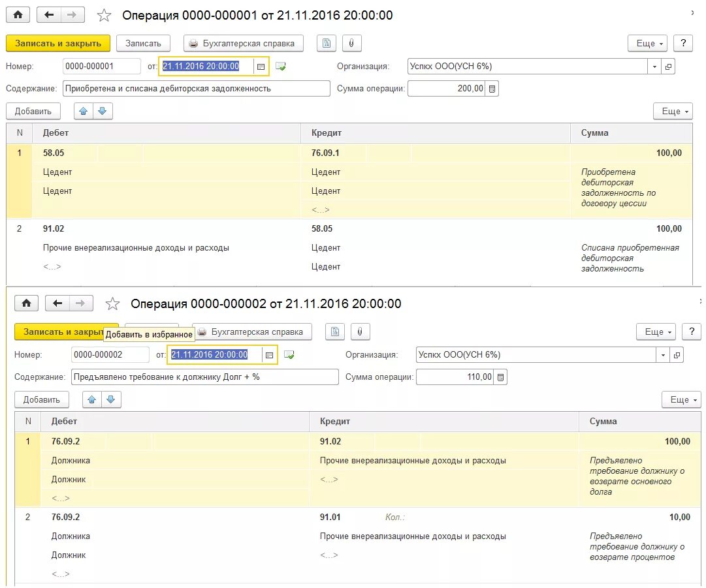
Task: Select credit account 58.05 in row 2
Action: [322, 228]
